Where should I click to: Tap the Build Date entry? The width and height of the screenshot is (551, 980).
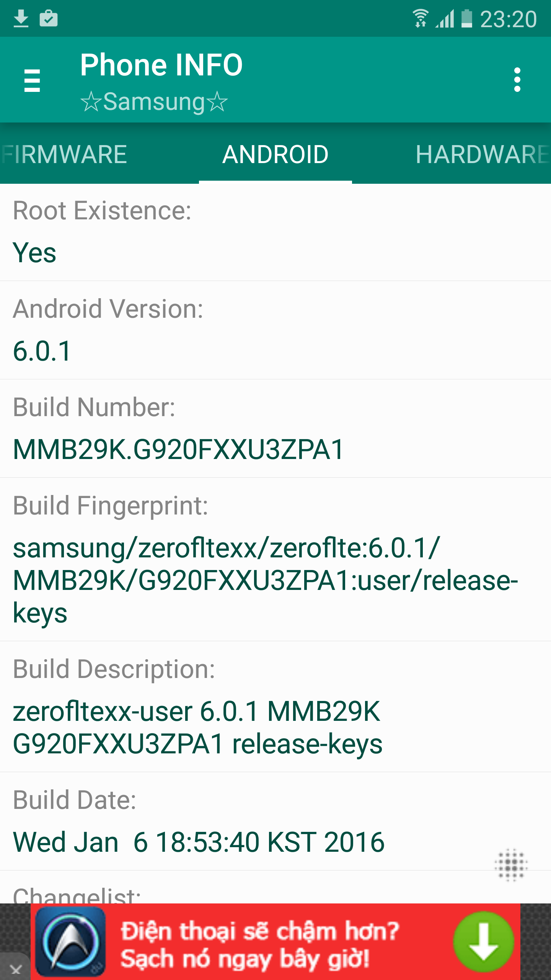click(275, 822)
